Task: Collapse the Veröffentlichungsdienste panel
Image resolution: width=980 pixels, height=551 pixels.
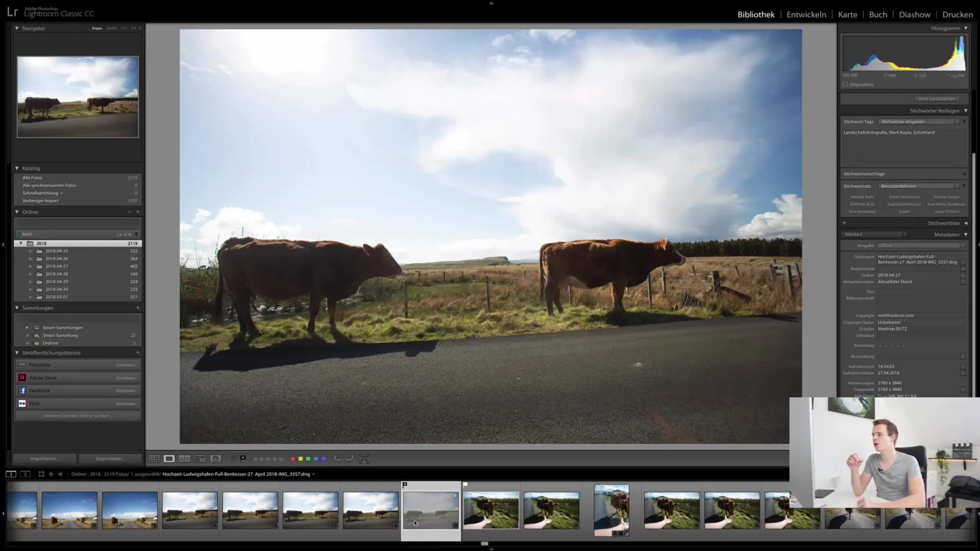Action: pos(17,353)
